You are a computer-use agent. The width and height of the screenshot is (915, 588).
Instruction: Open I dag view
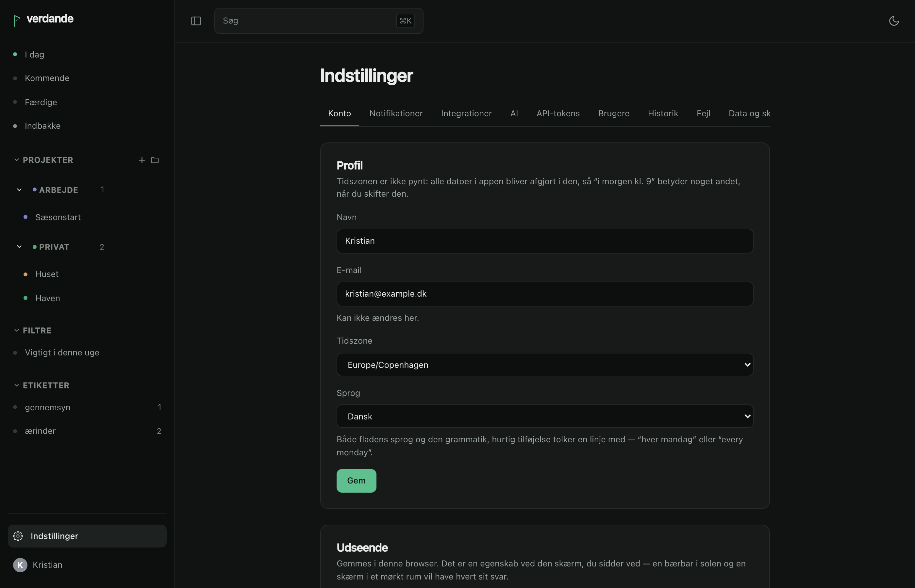pos(87,55)
